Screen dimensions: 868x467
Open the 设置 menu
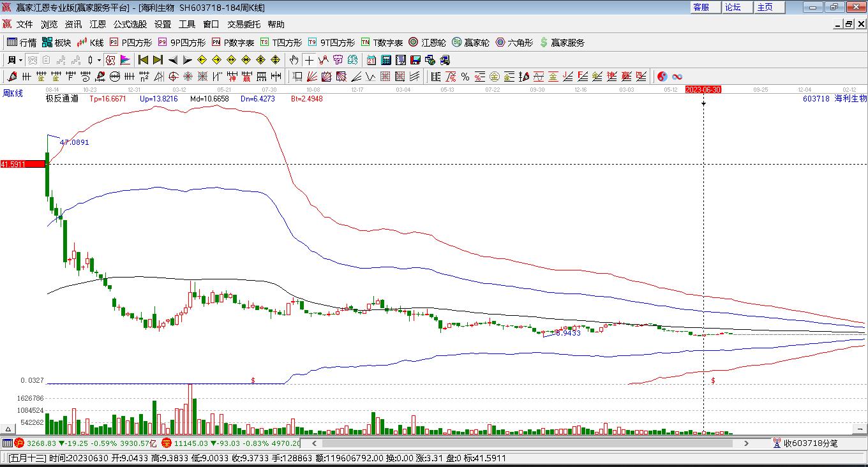click(163, 24)
